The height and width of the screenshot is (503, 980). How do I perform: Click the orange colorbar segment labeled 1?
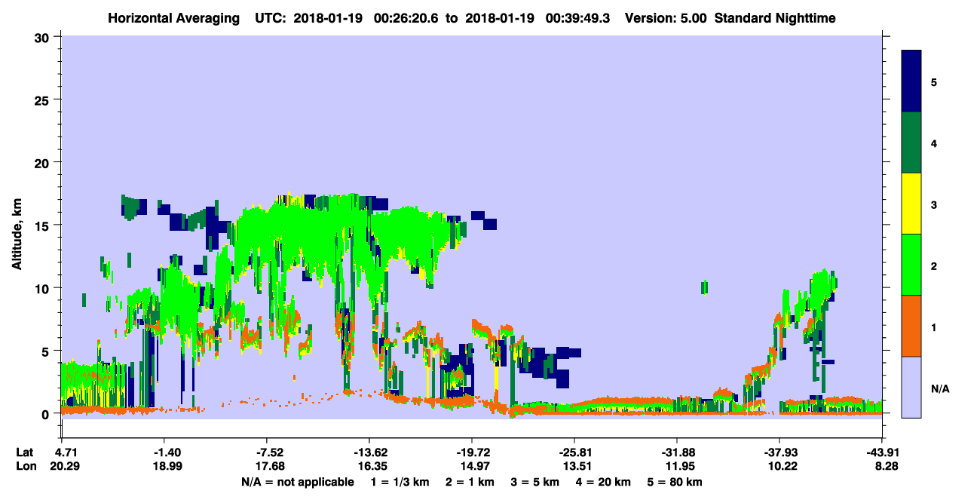pyautogui.click(x=912, y=326)
